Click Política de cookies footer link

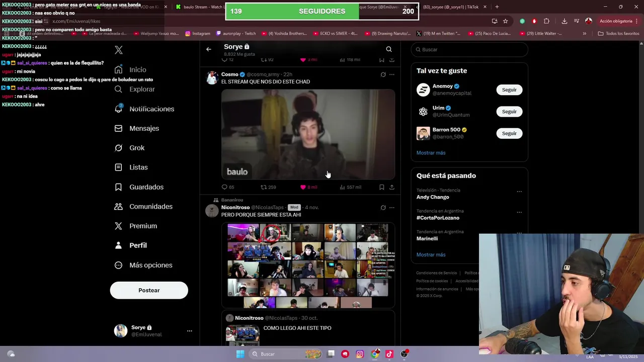(432, 281)
